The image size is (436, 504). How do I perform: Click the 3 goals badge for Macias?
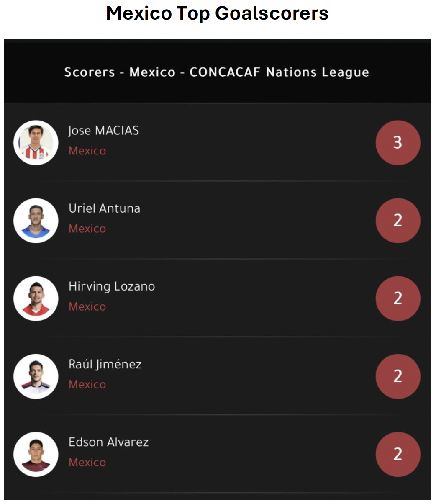click(x=398, y=143)
